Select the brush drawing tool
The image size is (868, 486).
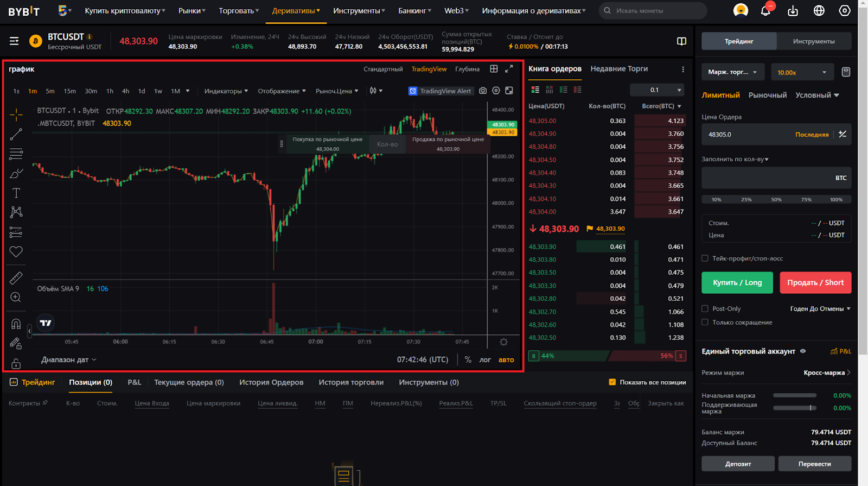[16, 173]
